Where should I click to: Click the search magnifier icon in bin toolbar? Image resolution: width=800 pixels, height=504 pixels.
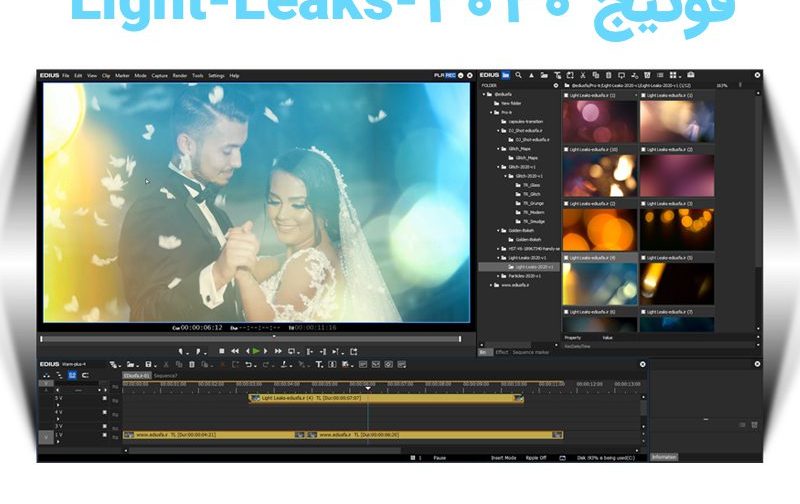[x=518, y=75]
